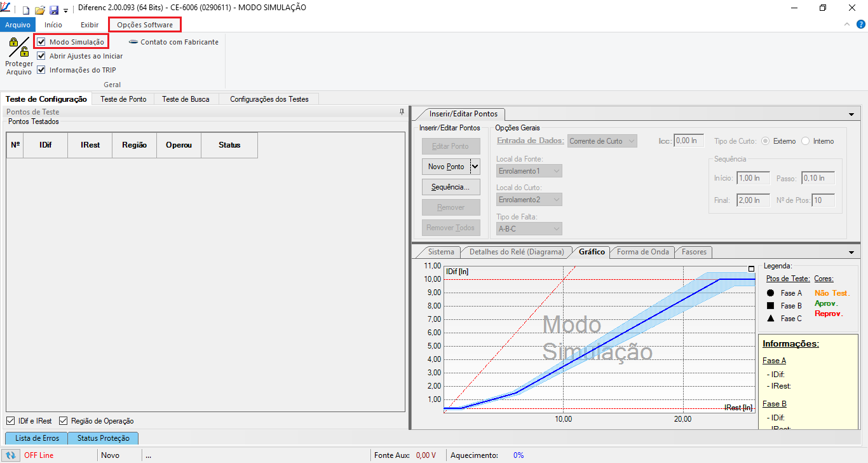
Task: Click the new file icon in title bar
Action: 26,10
